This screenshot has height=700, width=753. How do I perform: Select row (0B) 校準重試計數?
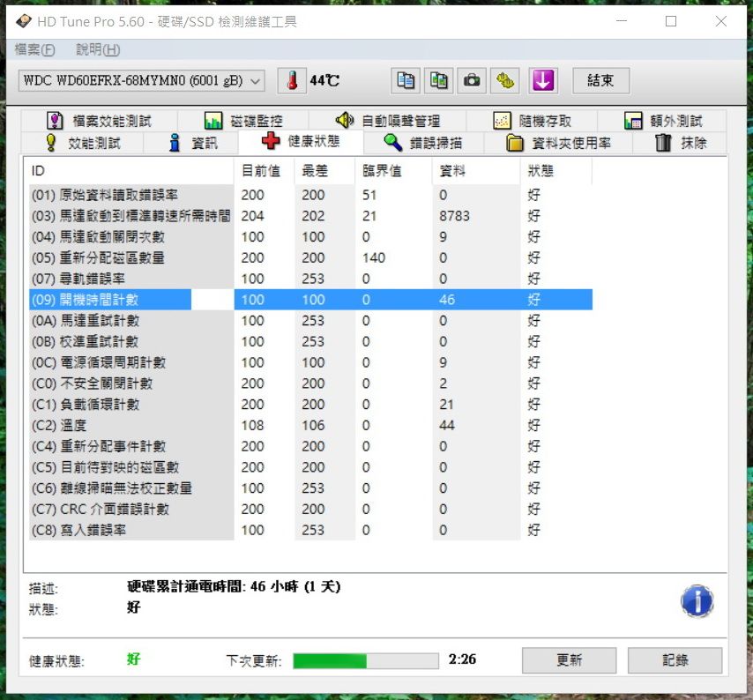310,341
